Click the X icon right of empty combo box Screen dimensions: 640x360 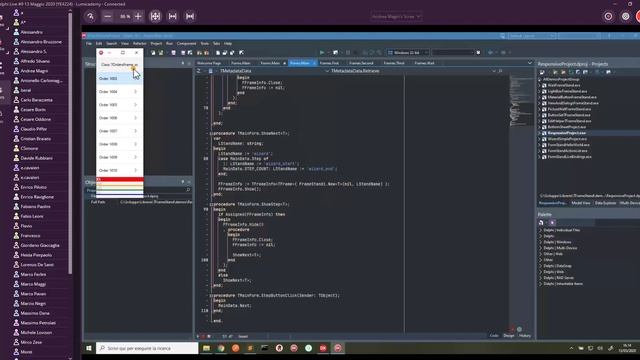(x=478, y=53)
